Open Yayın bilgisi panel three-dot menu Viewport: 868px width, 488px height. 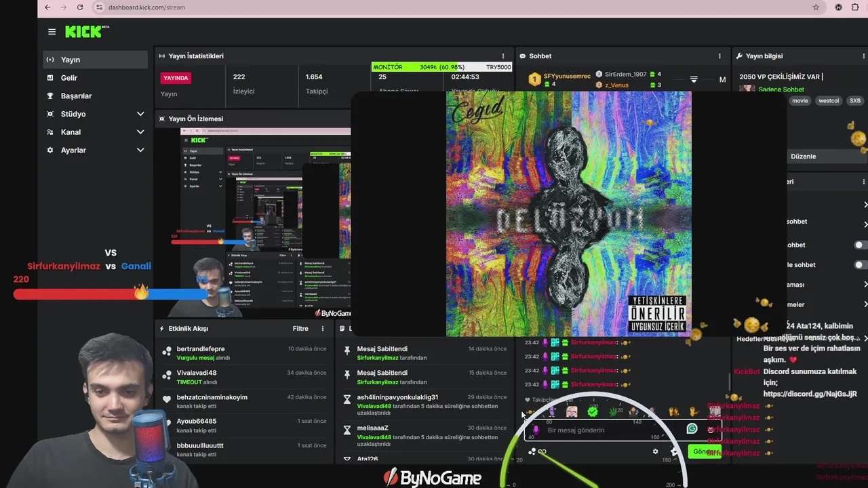[863, 56]
